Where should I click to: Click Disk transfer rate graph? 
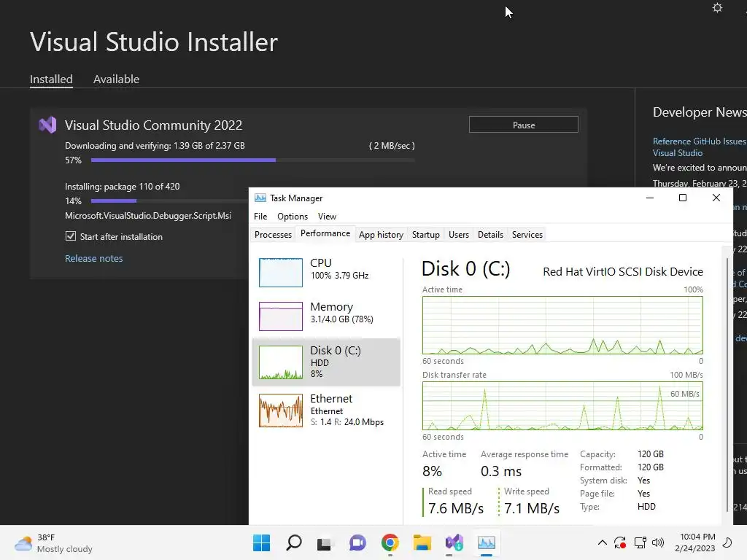tap(562, 405)
